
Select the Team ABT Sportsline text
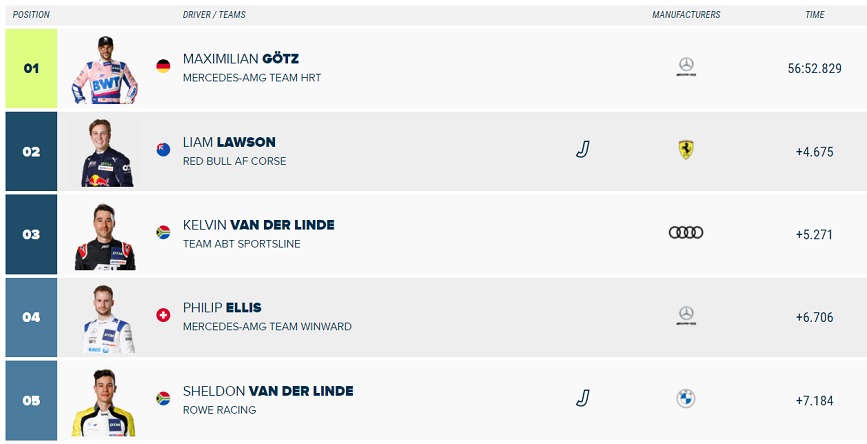point(242,244)
